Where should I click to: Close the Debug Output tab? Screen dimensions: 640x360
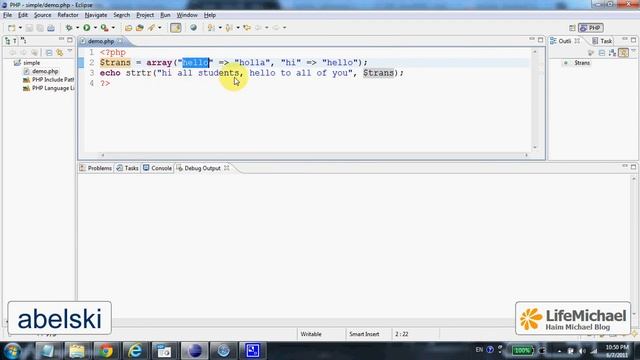[227, 168]
